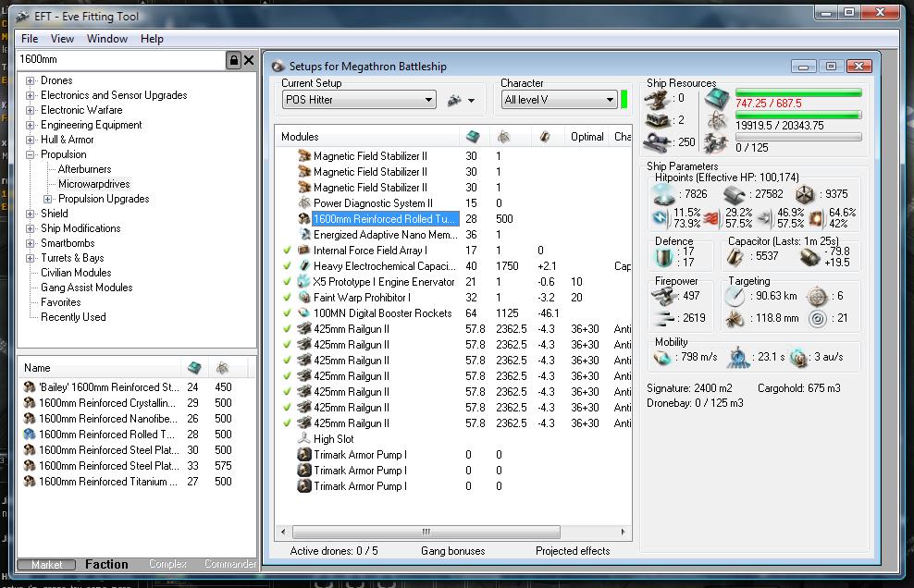
Task: Open the File menu
Action: [x=30, y=39]
